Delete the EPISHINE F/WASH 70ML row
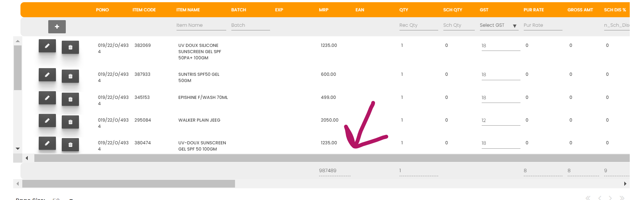 (x=71, y=99)
